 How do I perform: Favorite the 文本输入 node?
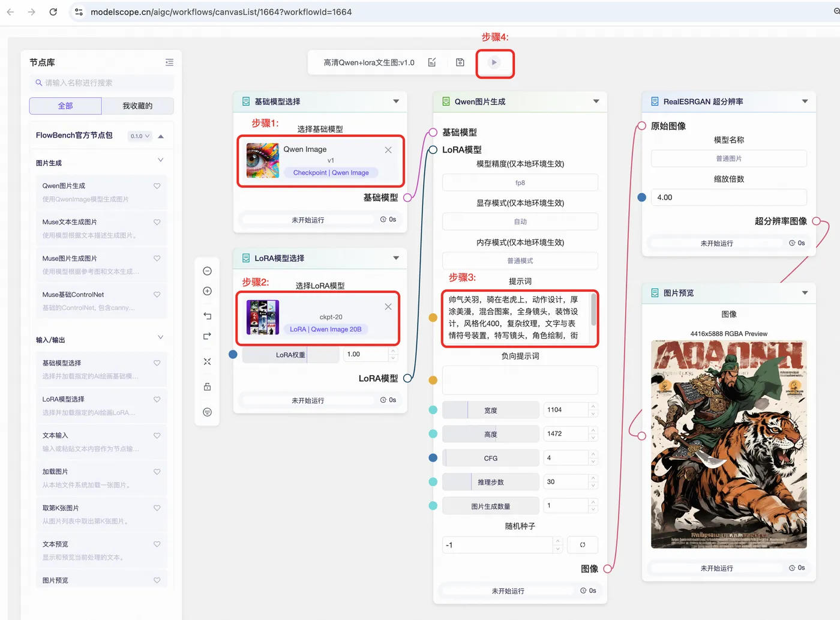(x=157, y=436)
